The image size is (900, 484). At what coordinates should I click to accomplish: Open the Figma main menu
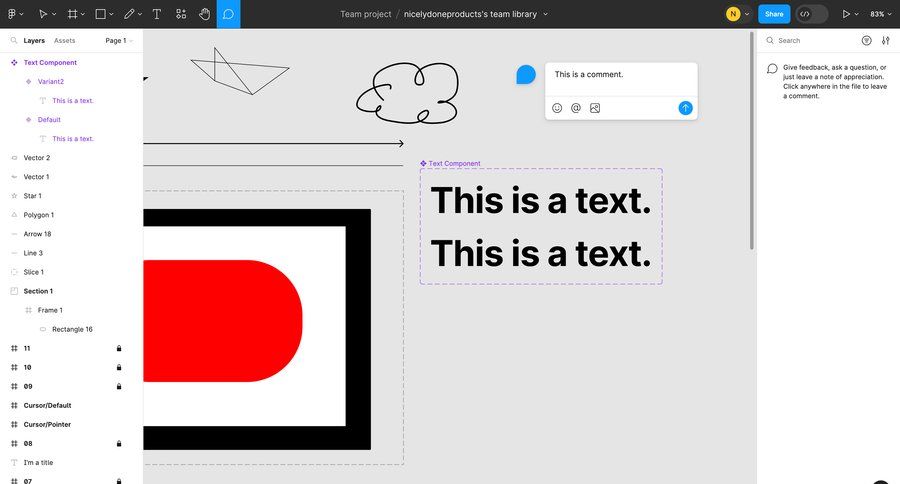[x=11, y=14]
